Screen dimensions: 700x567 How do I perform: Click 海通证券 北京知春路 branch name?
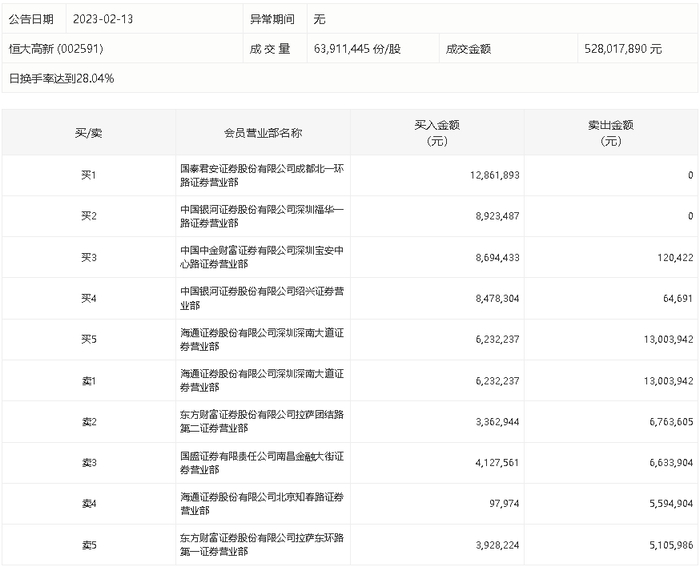(262, 504)
